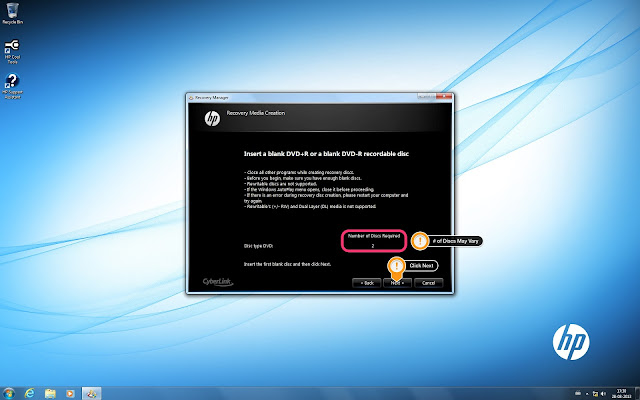This screenshot has height=400, width=640.
Task: Cancel the recovery media creation
Action: tap(429, 283)
